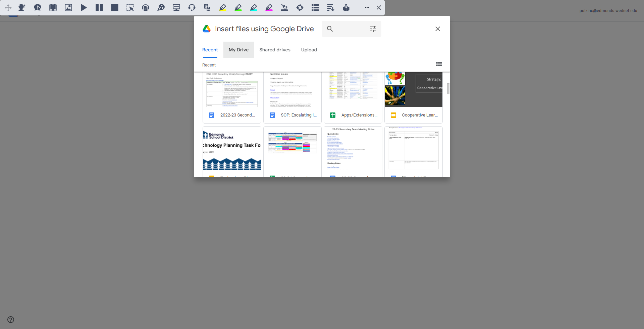The height and width of the screenshot is (329, 644).
Task: Toggle the Screen Mask tool
Action: coord(176,8)
